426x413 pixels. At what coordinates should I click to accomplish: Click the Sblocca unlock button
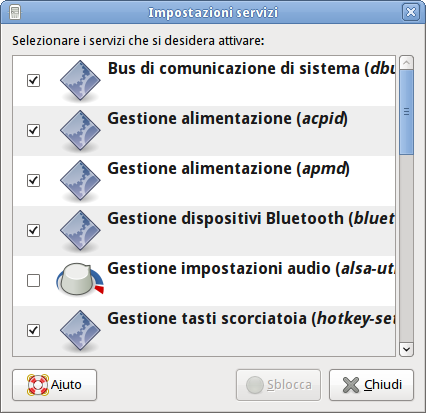click(x=278, y=385)
